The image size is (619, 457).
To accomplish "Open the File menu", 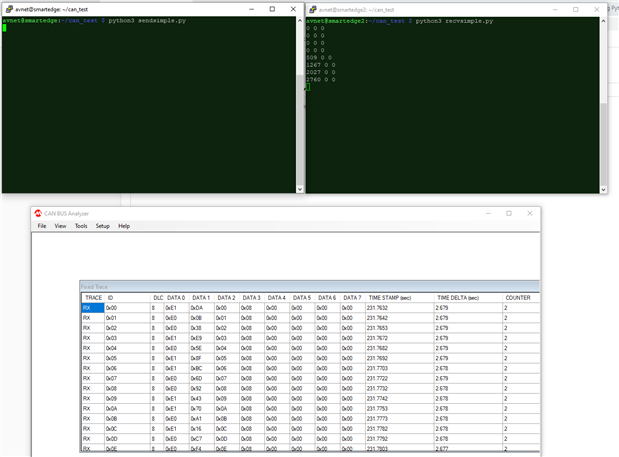I will click(x=42, y=226).
